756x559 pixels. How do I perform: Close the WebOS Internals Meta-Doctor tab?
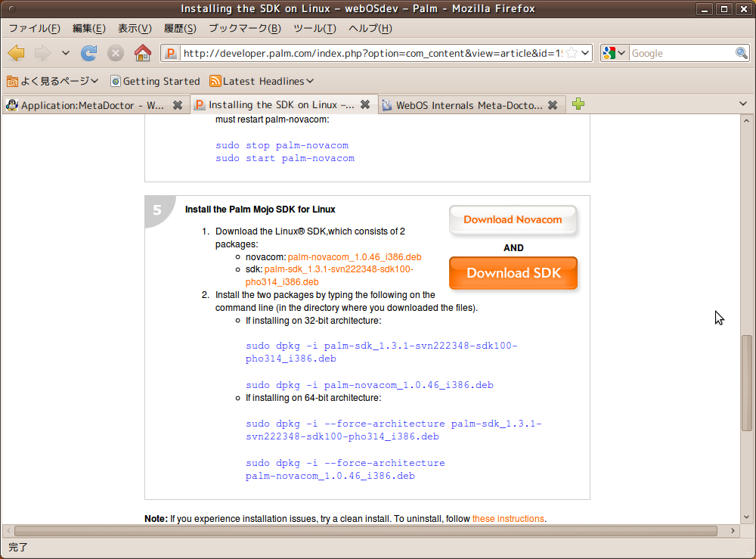pos(553,105)
